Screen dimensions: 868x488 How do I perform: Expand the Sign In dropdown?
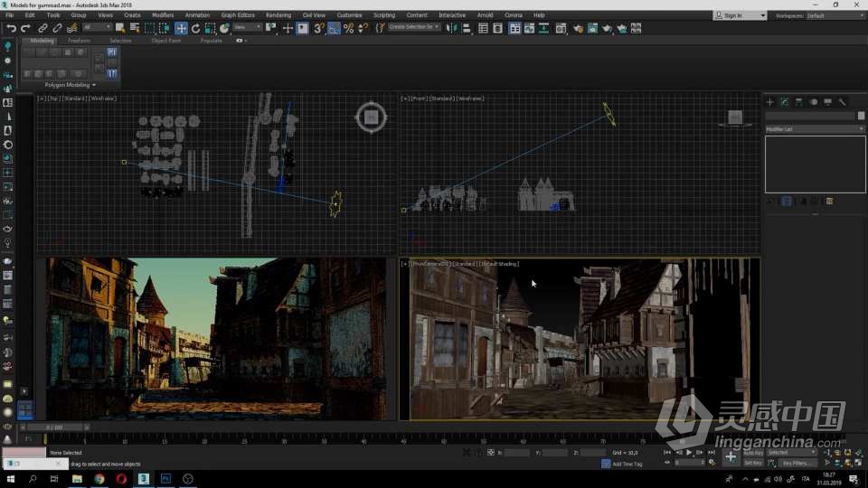pyautogui.click(x=762, y=15)
